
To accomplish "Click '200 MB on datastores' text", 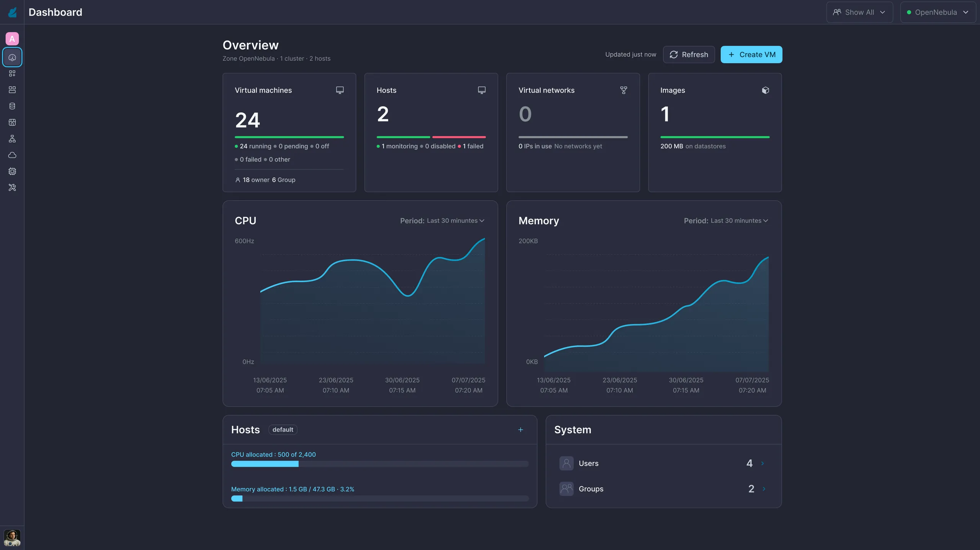I will coord(693,146).
